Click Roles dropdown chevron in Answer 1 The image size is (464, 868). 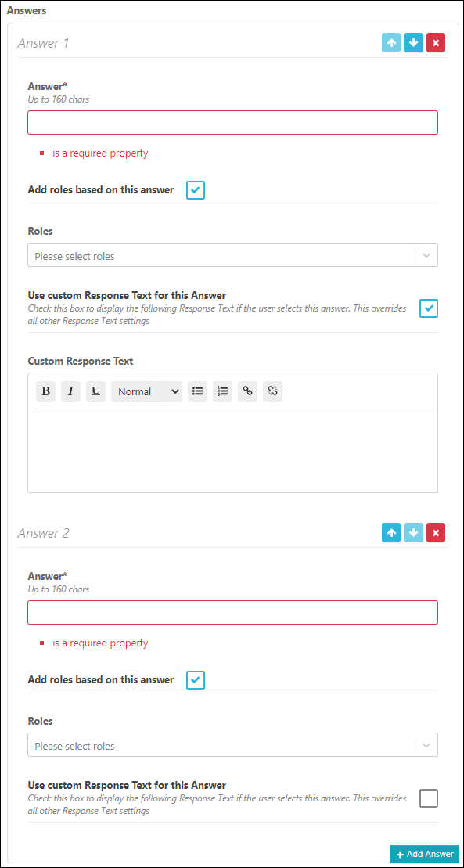click(426, 256)
